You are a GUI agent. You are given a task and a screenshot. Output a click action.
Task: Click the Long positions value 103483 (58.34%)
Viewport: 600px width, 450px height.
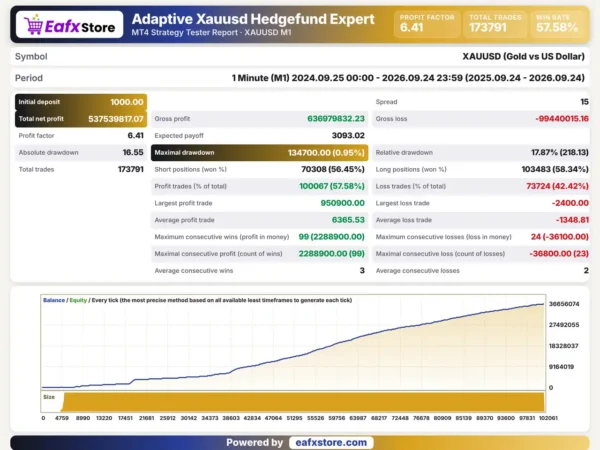click(555, 169)
